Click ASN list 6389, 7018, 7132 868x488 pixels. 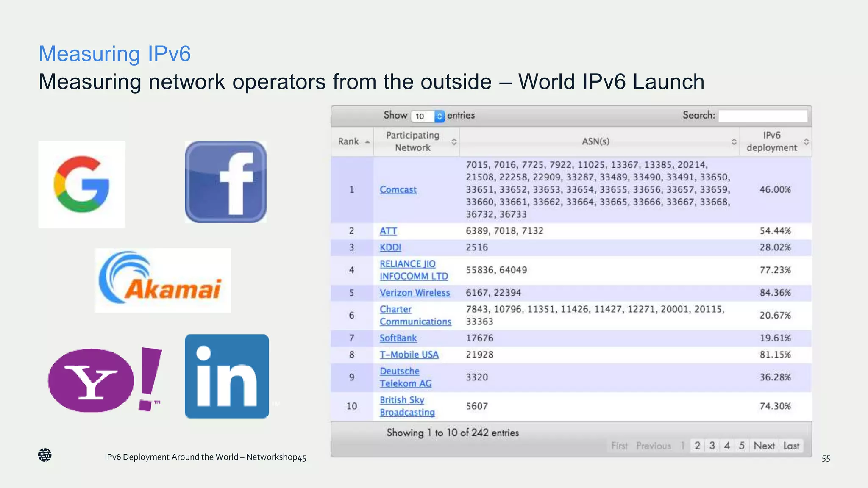(504, 231)
